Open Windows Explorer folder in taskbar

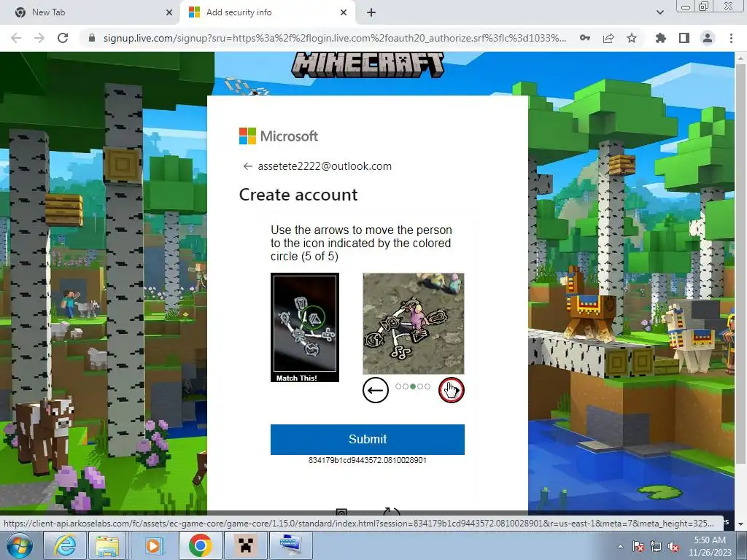[107, 545]
